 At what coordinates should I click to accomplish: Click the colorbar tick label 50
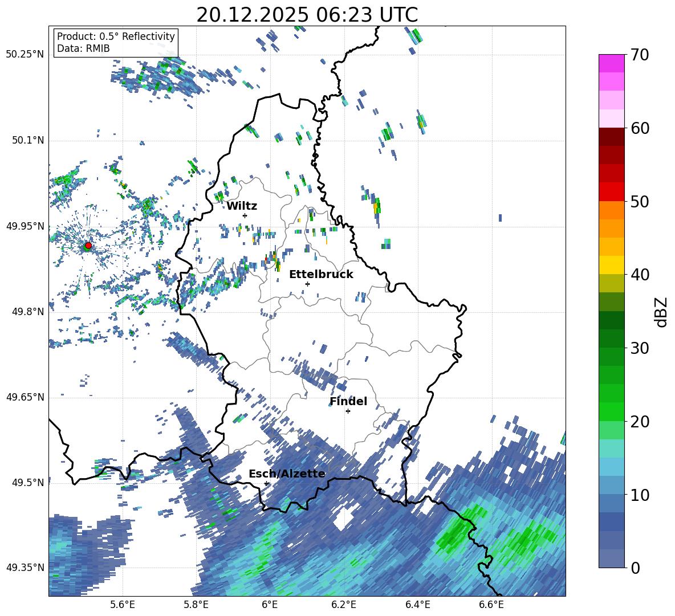pos(640,202)
